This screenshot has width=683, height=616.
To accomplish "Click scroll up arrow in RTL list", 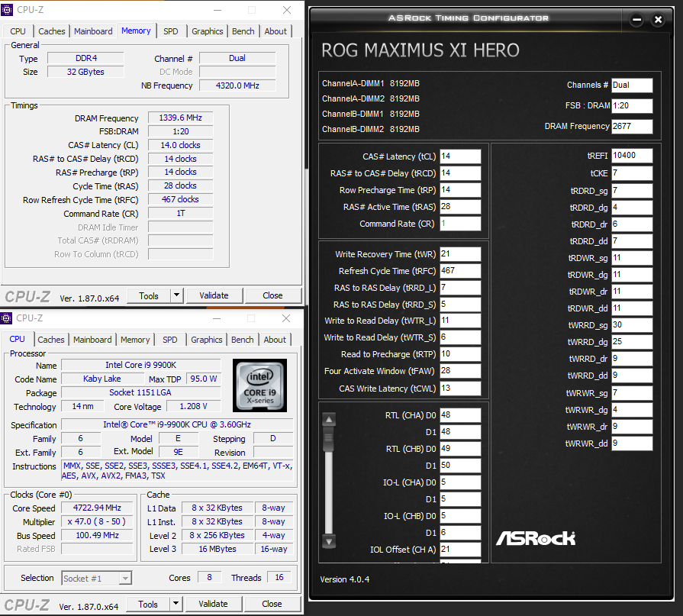I will (x=329, y=420).
